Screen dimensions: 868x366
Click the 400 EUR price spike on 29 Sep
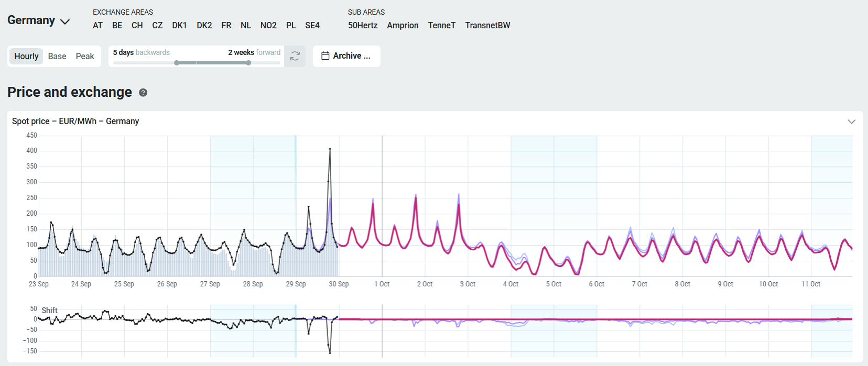(x=330, y=149)
